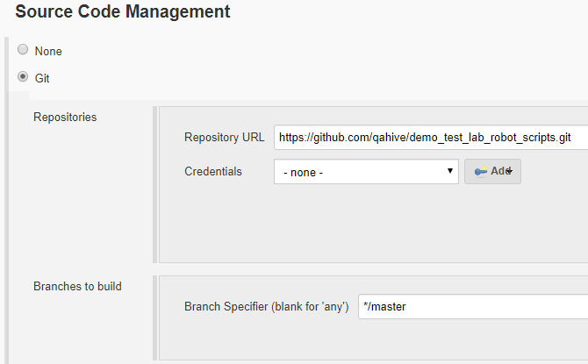Click the Credentials field label
Viewport: 588px width, 364px height.
coord(213,171)
